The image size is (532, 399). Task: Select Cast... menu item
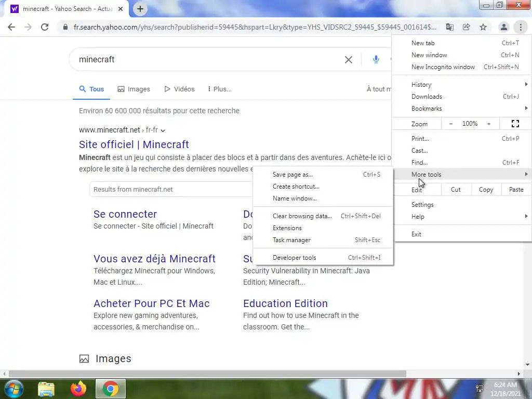462,151
